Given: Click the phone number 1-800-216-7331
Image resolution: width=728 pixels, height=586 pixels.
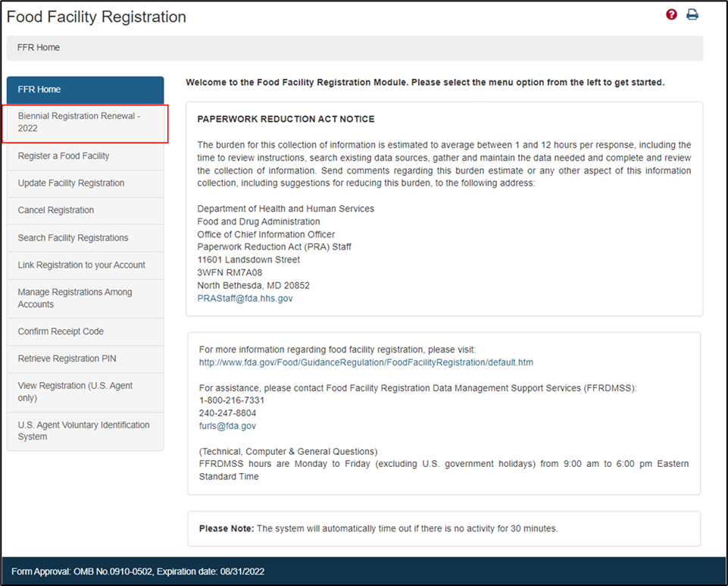Looking at the screenshot, I should click(x=232, y=400).
